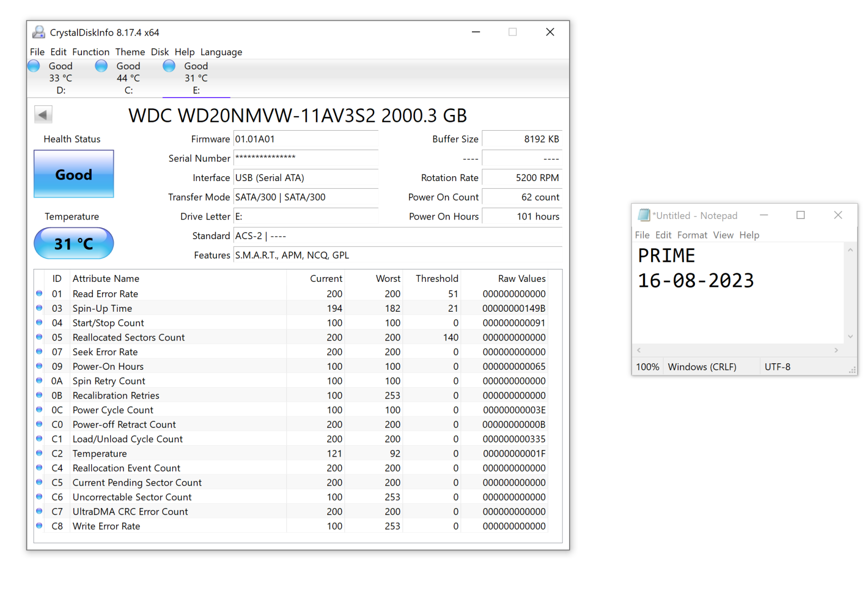
Task: Click the 31 °C temperature button
Action: pos(74,243)
